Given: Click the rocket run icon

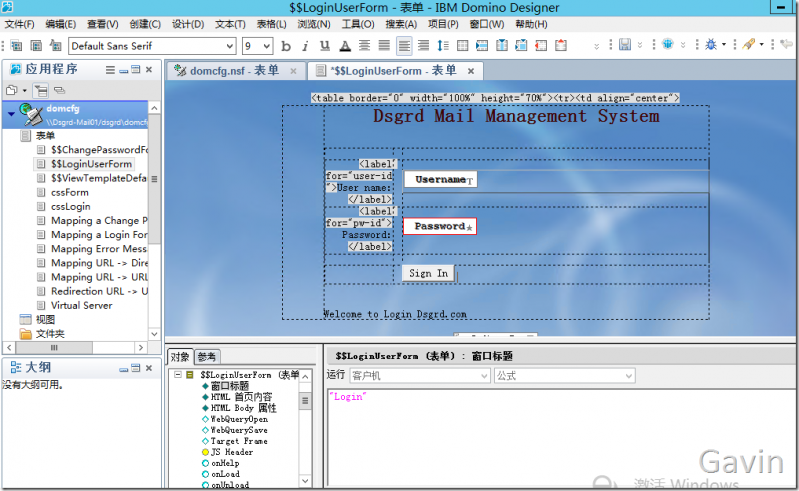Looking at the screenshot, I should point(748,45).
